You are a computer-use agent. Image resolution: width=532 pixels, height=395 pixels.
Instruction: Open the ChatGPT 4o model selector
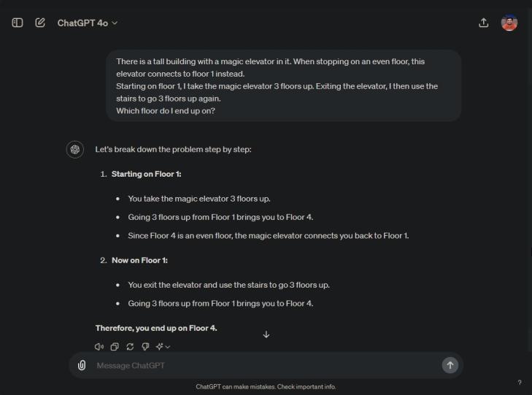pos(87,23)
